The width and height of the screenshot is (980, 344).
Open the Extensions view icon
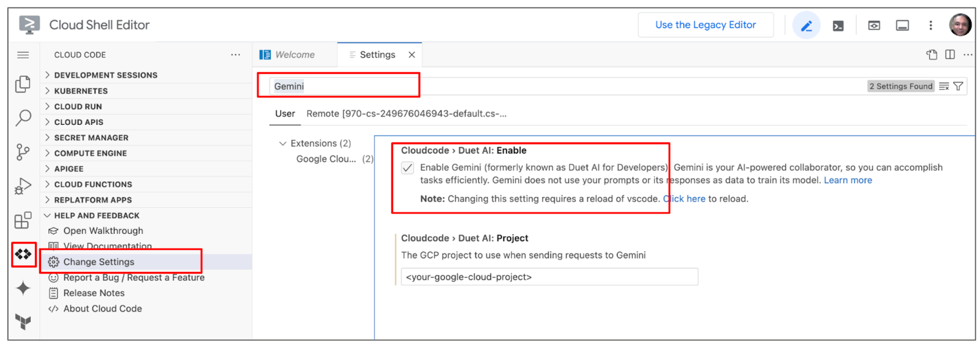[x=23, y=220]
